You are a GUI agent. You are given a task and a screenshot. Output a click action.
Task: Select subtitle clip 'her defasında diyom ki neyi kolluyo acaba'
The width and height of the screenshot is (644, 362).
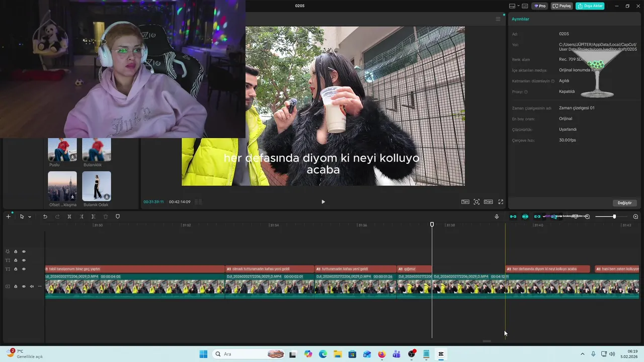(x=547, y=269)
